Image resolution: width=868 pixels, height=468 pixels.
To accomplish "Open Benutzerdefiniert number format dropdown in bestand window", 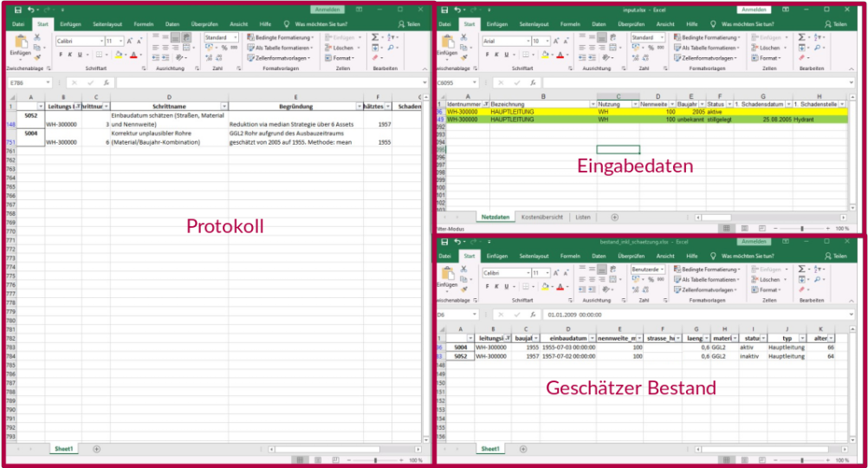I will click(662, 270).
